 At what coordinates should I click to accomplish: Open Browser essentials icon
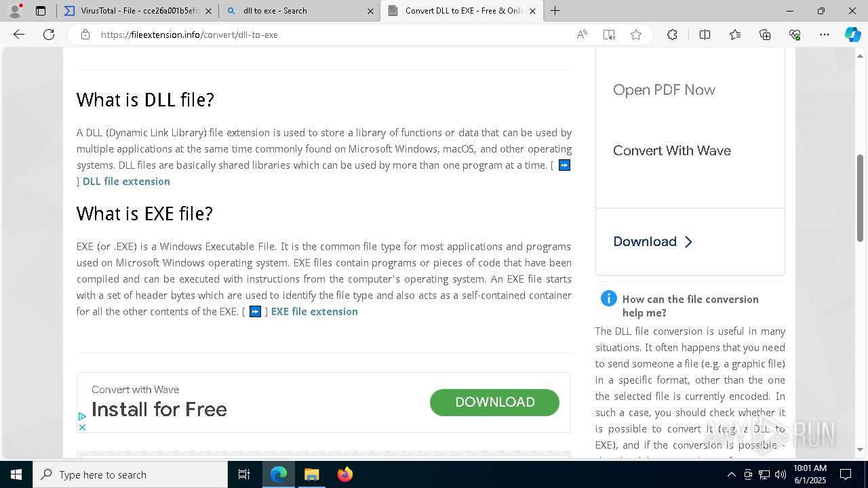(795, 35)
